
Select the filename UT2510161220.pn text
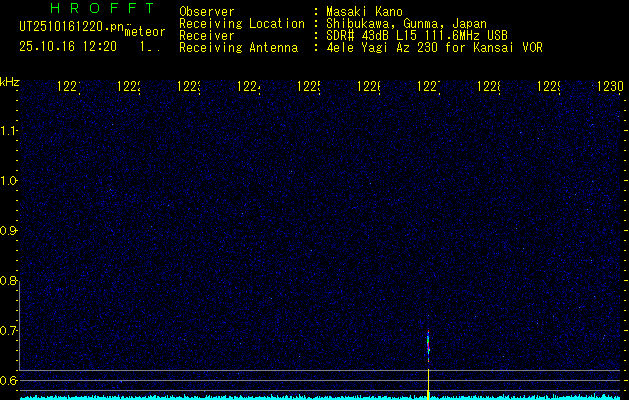click(72, 27)
